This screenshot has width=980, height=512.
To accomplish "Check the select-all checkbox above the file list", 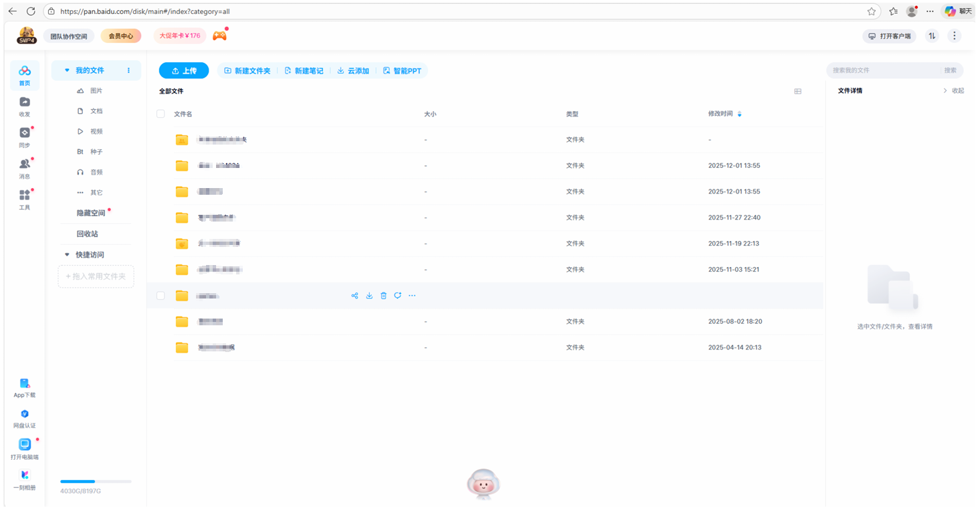I will [161, 113].
